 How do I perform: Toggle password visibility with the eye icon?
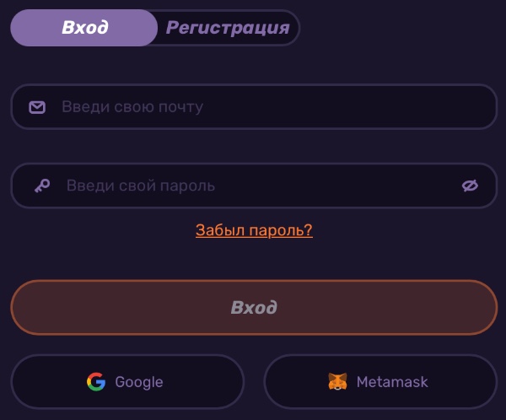(x=470, y=186)
